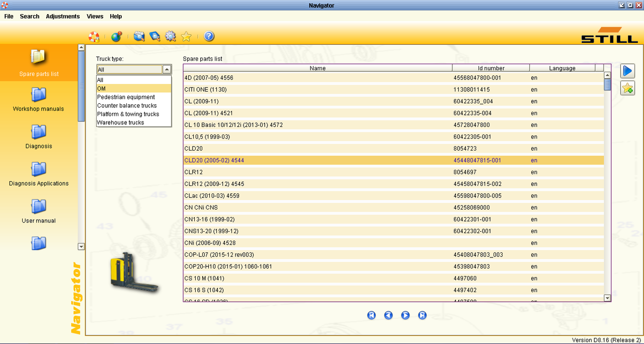Click the gear search toolbar icon
Viewport: 644px width, 344px height.
click(171, 36)
